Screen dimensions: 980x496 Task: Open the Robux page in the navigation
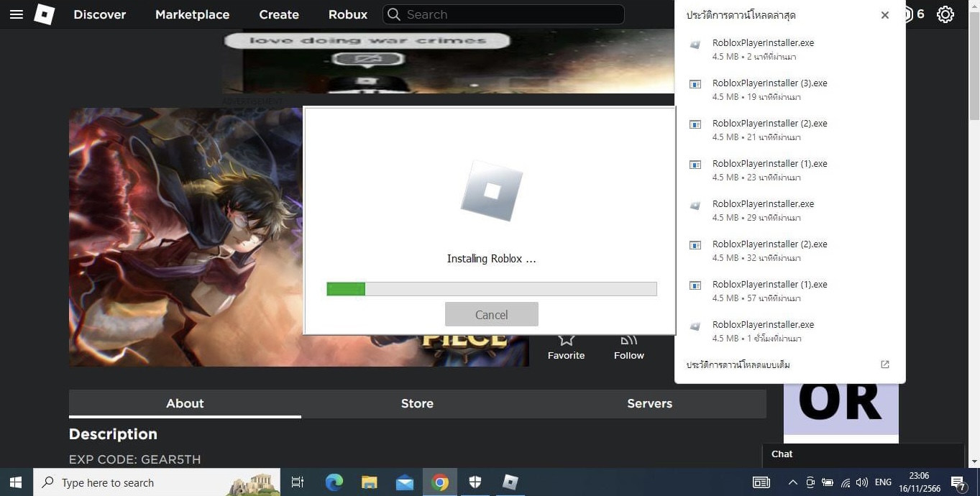348,14
